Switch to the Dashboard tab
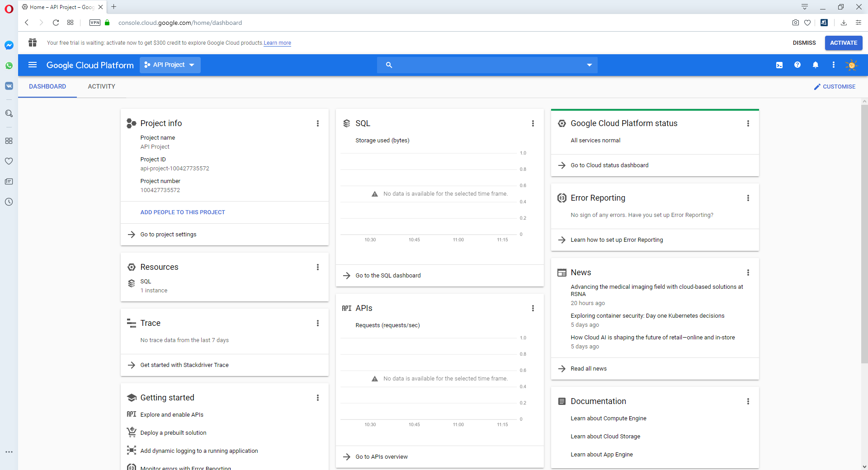868x470 pixels. [x=47, y=86]
